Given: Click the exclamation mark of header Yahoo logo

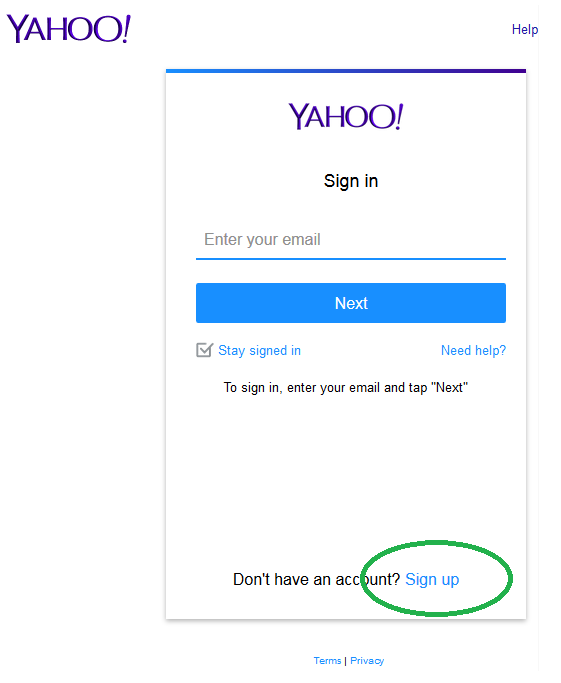Looking at the screenshot, I should [125, 29].
